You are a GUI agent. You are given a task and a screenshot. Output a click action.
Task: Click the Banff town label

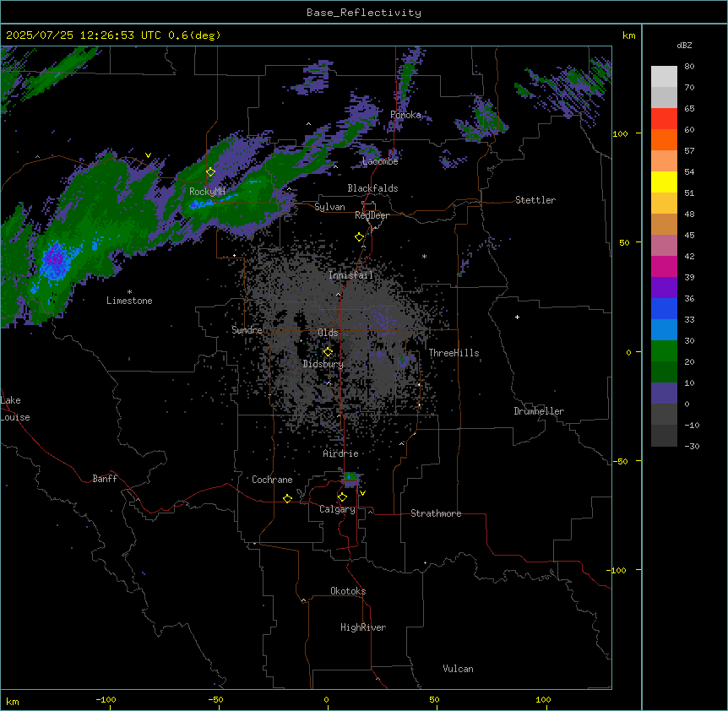[x=105, y=479]
